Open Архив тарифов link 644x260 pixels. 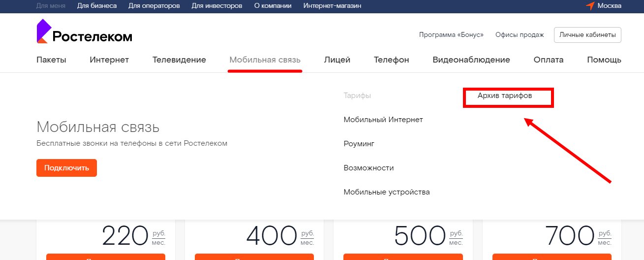pos(505,96)
